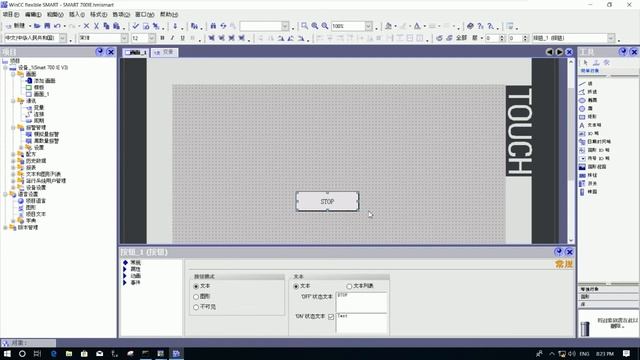Open the 视图 menu
The image size is (640, 360).
[55, 14]
